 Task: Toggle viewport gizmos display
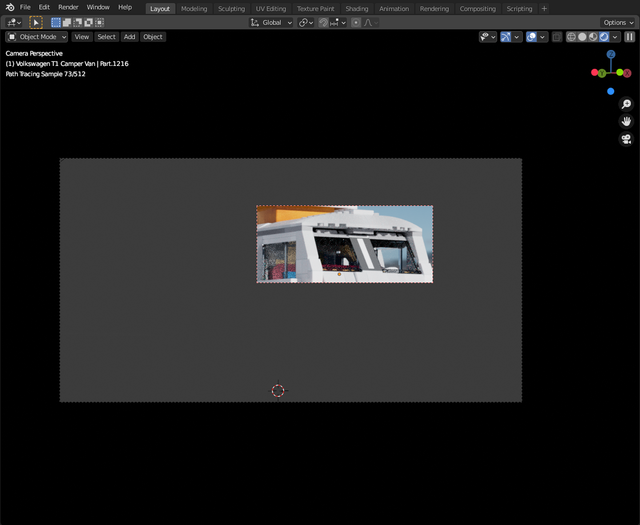tap(506, 37)
